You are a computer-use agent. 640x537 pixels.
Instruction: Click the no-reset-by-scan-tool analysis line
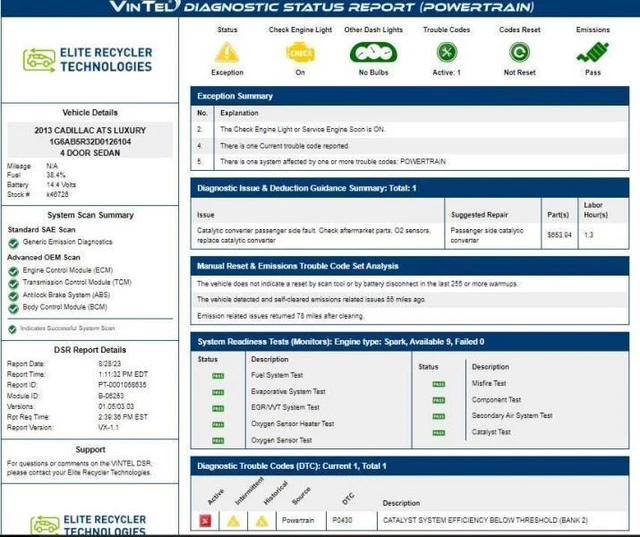(357, 284)
